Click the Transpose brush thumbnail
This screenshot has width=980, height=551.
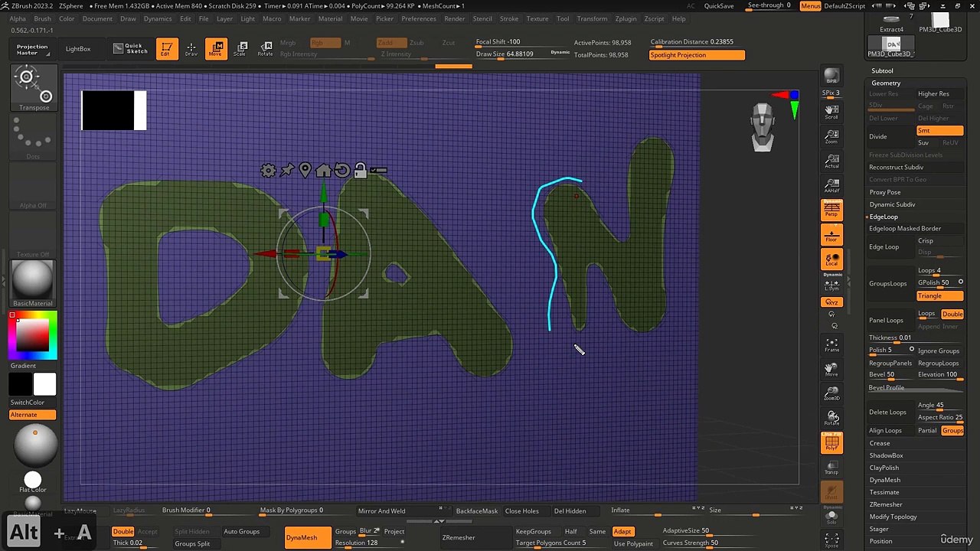(x=34, y=88)
